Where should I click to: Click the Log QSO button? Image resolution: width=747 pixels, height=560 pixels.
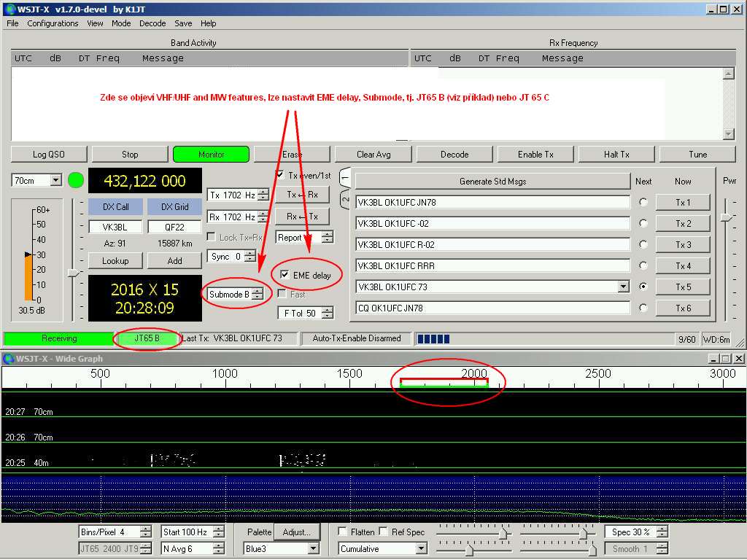pos(49,155)
